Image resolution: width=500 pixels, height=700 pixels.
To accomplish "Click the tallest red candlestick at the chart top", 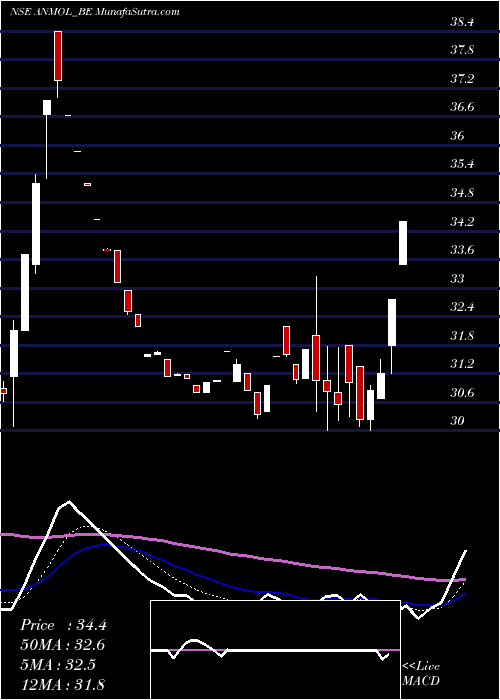I will point(58,56).
